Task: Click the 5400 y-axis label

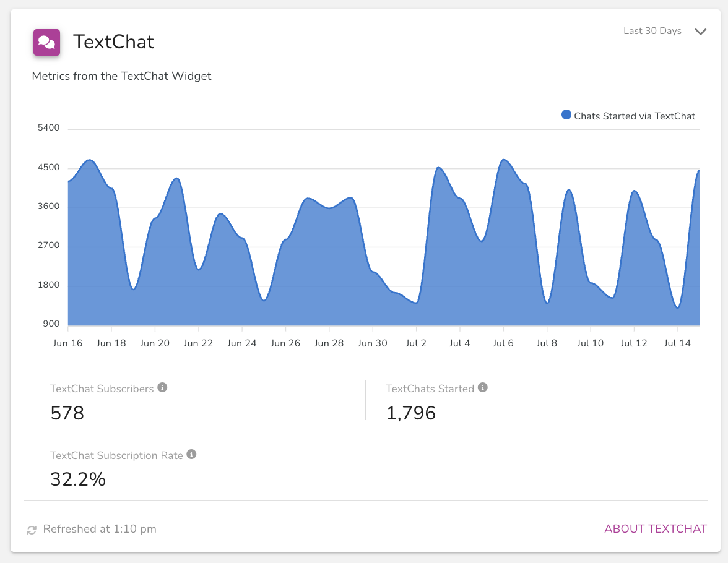Action: pos(49,127)
